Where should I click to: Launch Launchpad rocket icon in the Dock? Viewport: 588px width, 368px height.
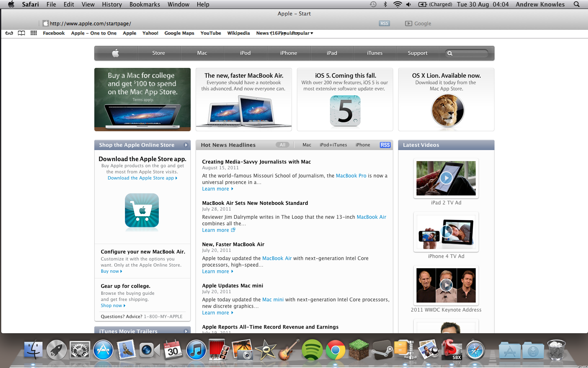tap(57, 350)
